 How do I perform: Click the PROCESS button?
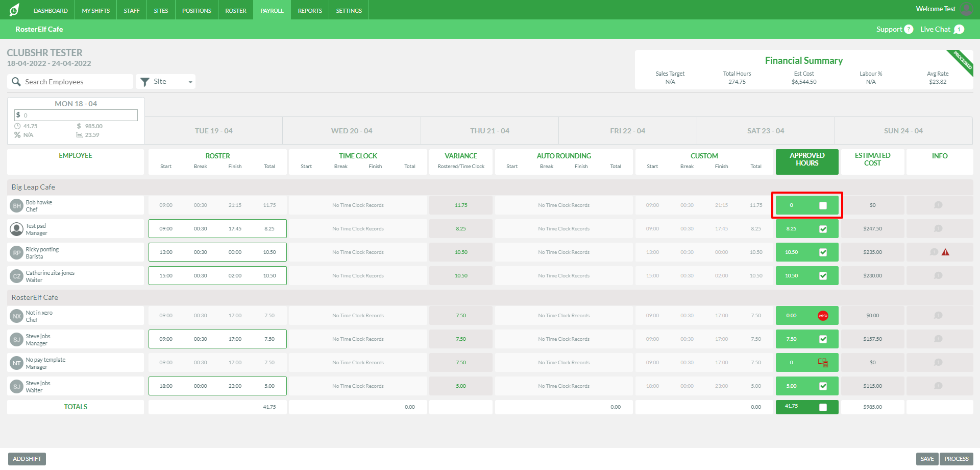pos(956,459)
